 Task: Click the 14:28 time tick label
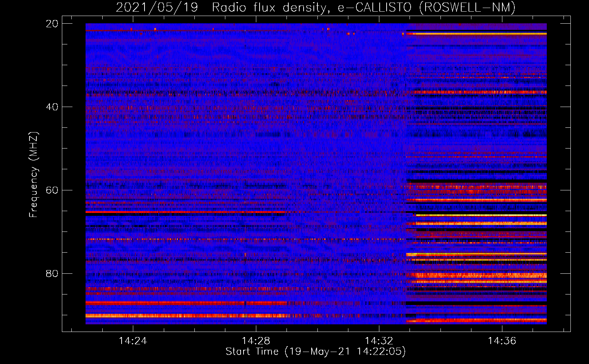pos(256,341)
